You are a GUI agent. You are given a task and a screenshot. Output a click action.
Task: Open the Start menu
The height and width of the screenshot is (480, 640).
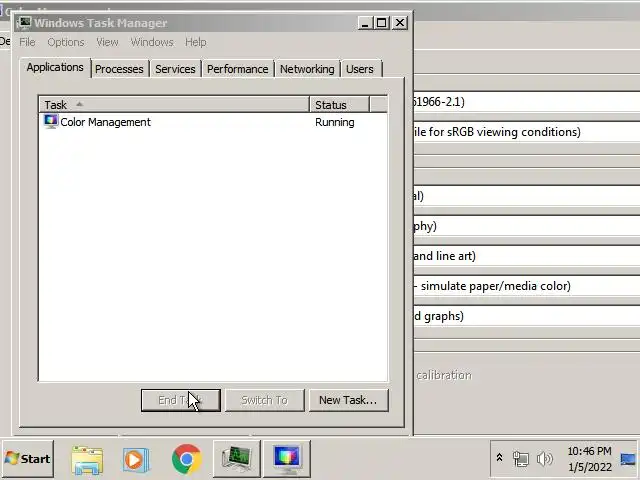pos(28,459)
